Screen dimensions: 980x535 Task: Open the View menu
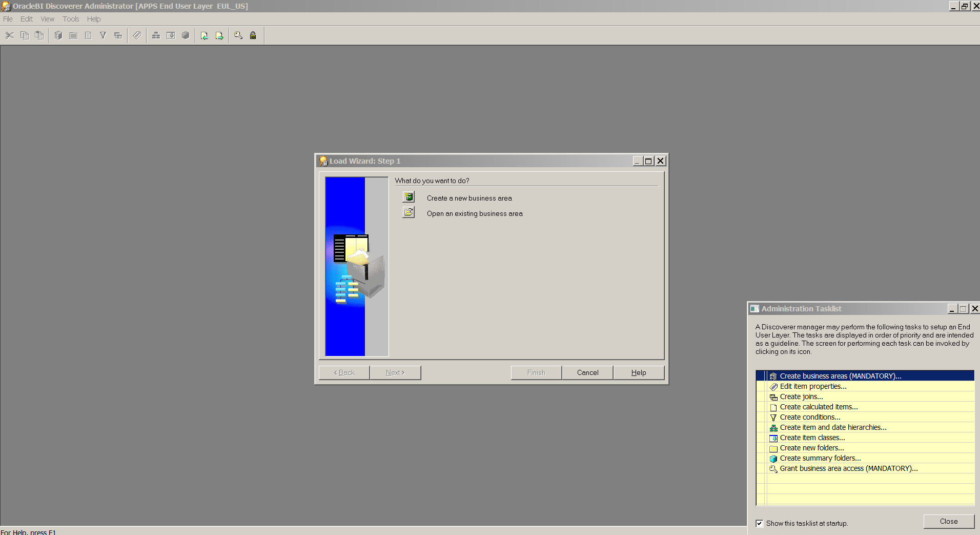(47, 19)
